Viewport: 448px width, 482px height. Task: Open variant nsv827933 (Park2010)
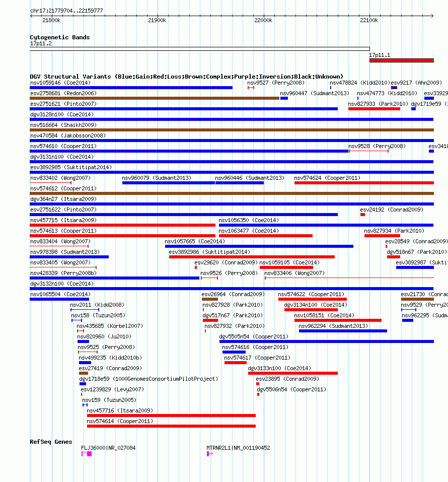[x=374, y=109]
